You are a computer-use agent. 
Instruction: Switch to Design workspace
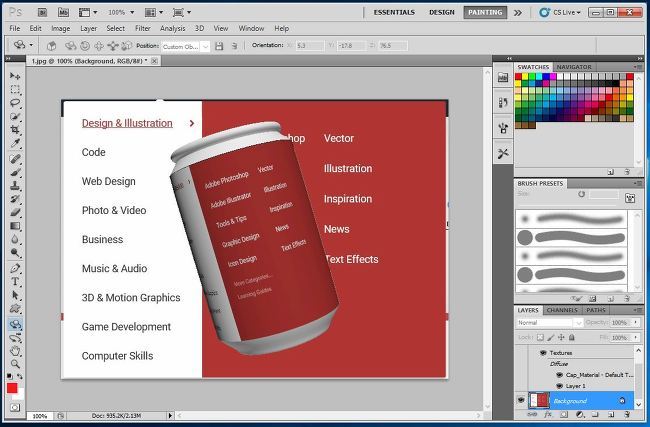pos(441,12)
